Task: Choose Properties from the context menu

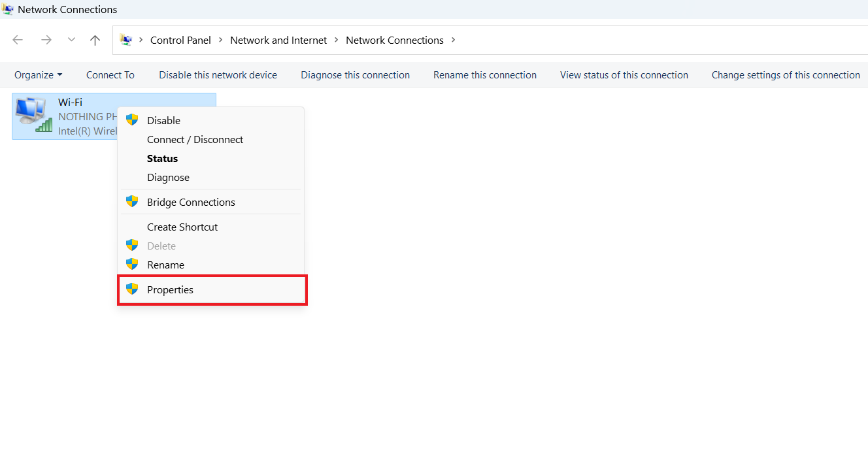Action: click(x=170, y=290)
